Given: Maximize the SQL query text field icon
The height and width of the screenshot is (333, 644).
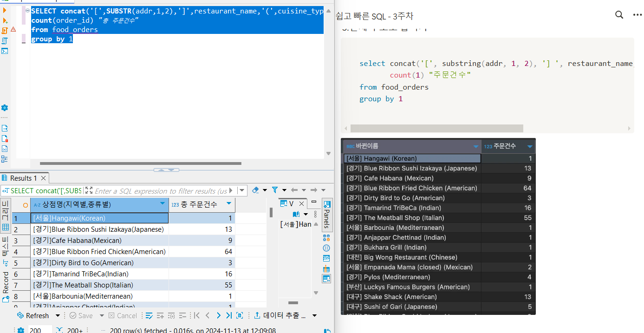Looking at the screenshot, I should [89, 190].
